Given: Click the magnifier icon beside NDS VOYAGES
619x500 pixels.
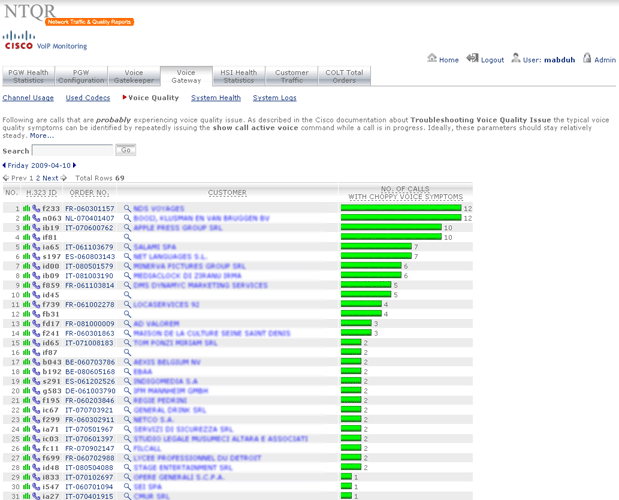Looking at the screenshot, I should 128,209.
